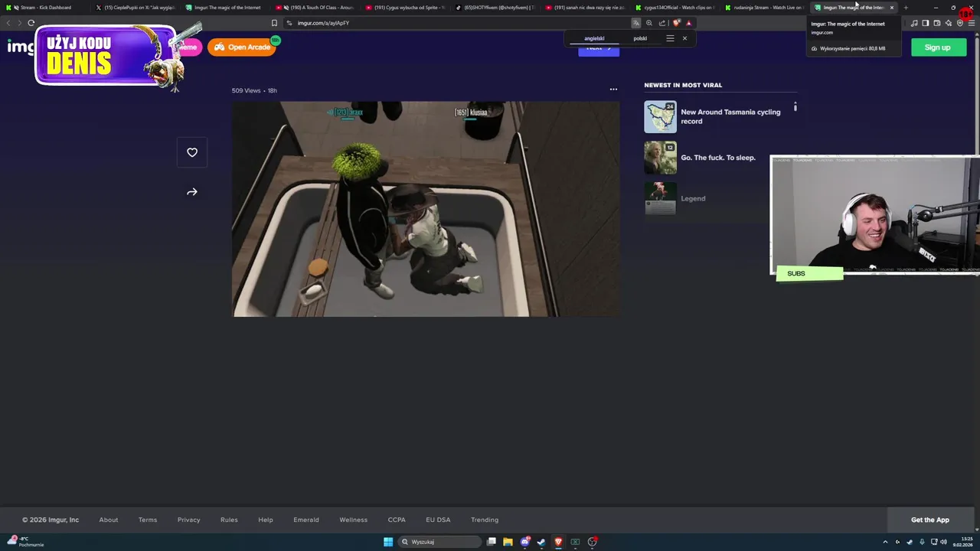This screenshot has height=551, width=980.
Task: Toggle the browser sidebar panel icon
Action: click(926, 23)
